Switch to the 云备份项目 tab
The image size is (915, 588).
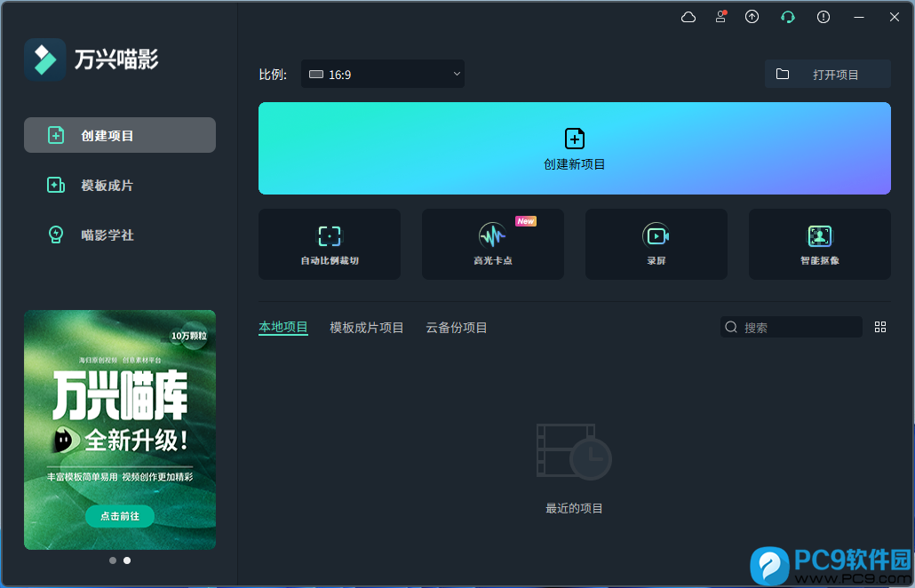click(457, 327)
